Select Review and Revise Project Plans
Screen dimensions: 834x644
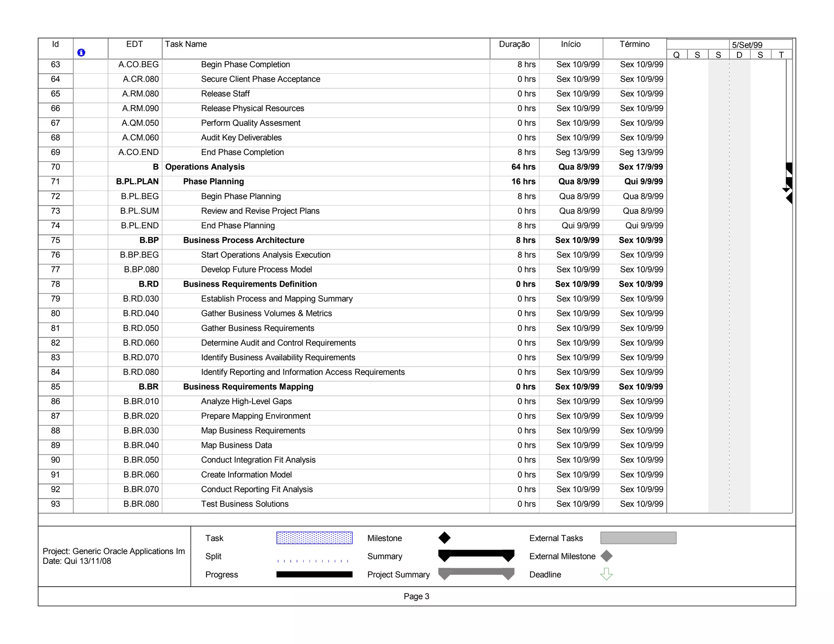(x=260, y=211)
